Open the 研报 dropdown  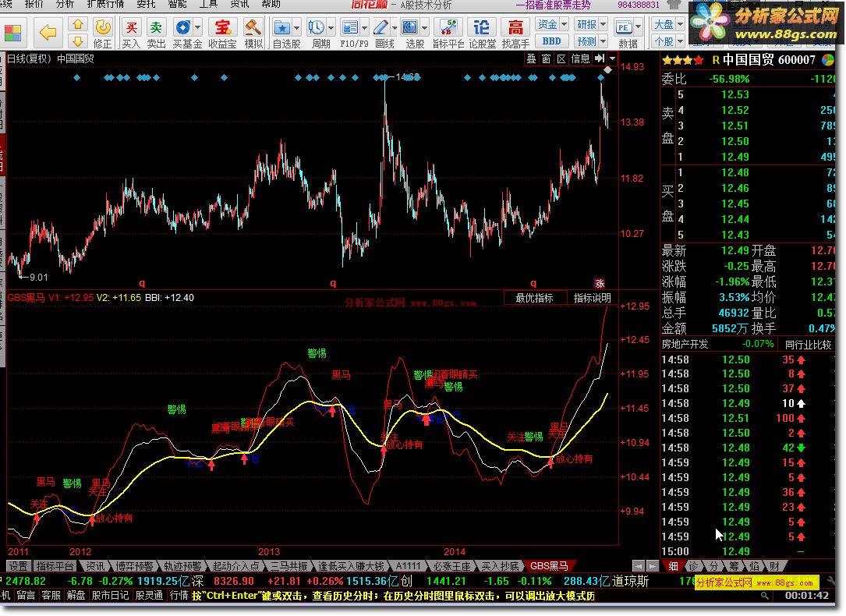(591, 24)
